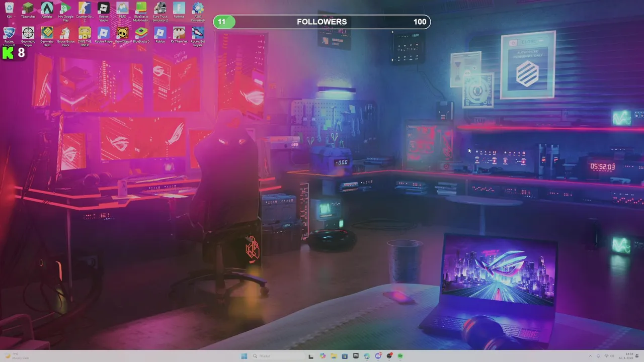Select the Counter-Strike 2 desktop icon
Screen dimensions: 644x362
pyautogui.click(x=85, y=12)
